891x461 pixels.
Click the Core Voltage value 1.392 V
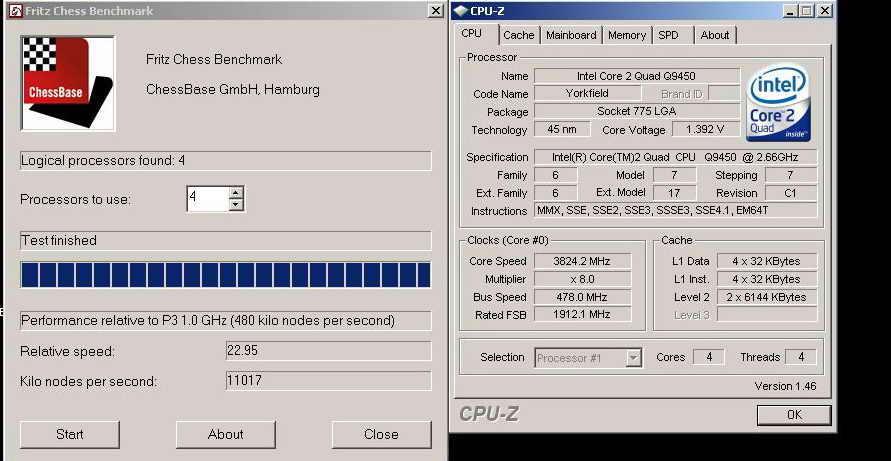pos(706,130)
